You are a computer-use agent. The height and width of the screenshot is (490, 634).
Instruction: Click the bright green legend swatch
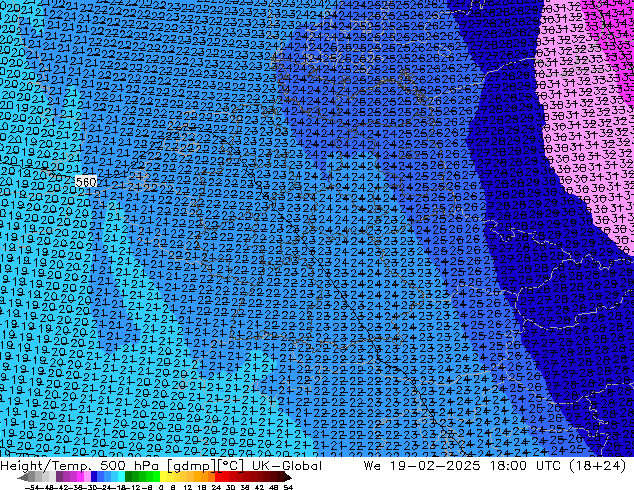(x=156, y=477)
